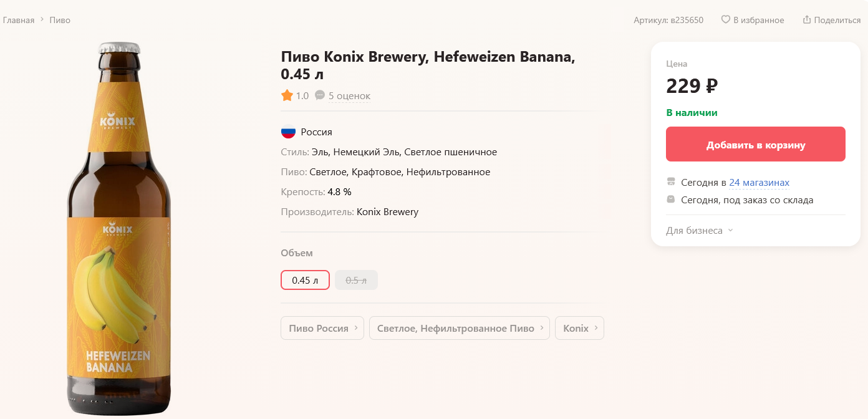Open the Konix brand tag
Image resolution: width=868 pixels, height=419 pixels.
[579, 328]
